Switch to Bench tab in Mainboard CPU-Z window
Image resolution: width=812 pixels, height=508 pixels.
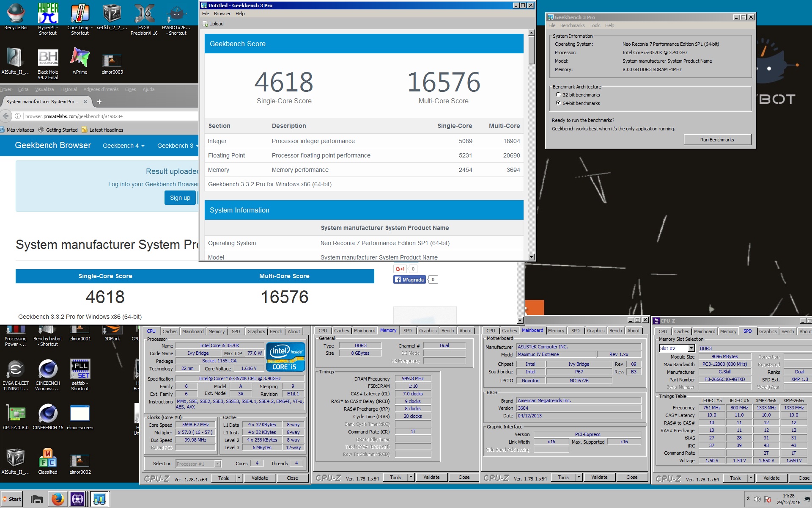coord(616,331)
